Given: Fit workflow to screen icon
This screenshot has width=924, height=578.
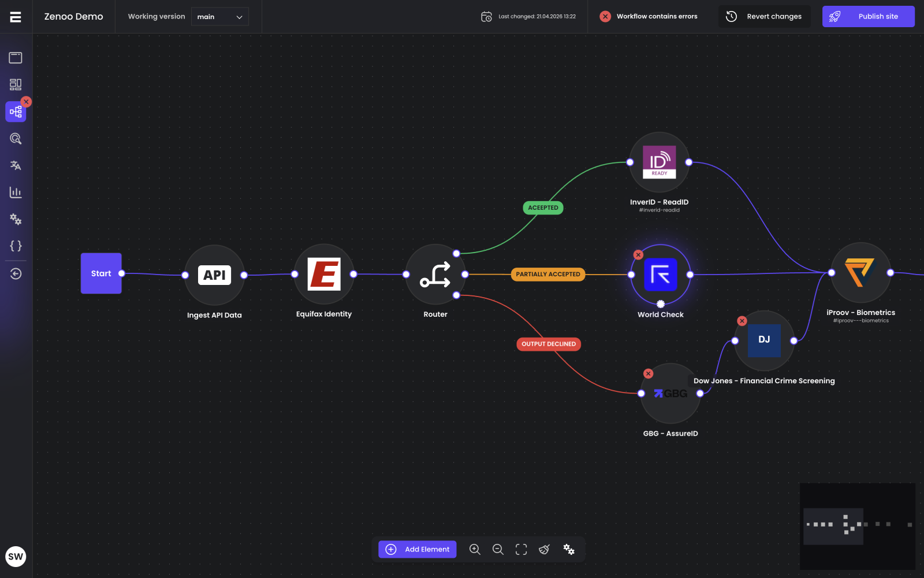Looking at the screenshot, I should click(x=521, y=549).
